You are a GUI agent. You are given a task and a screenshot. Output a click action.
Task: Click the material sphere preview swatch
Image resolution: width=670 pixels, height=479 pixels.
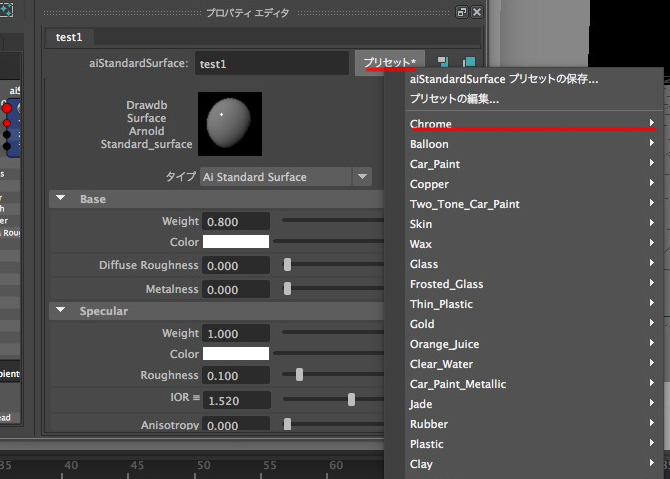click(x=230, y=124)
